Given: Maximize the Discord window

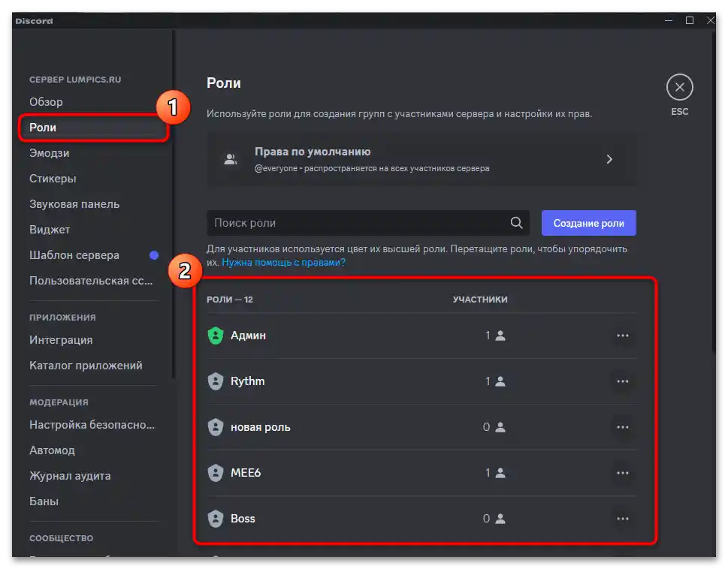Looking at the screenshot, I should pos(690,21).
